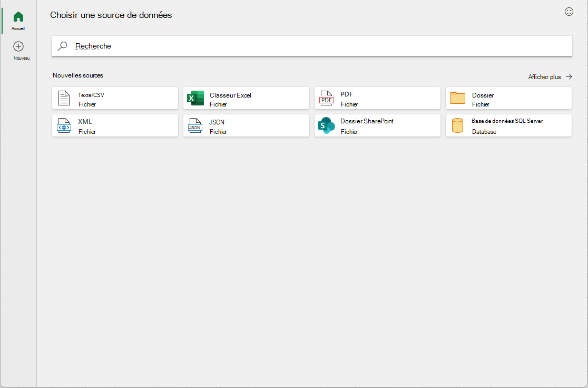Select the XML file icon
The height and width of the screenshot is (388, 588).
coord(64,125)
